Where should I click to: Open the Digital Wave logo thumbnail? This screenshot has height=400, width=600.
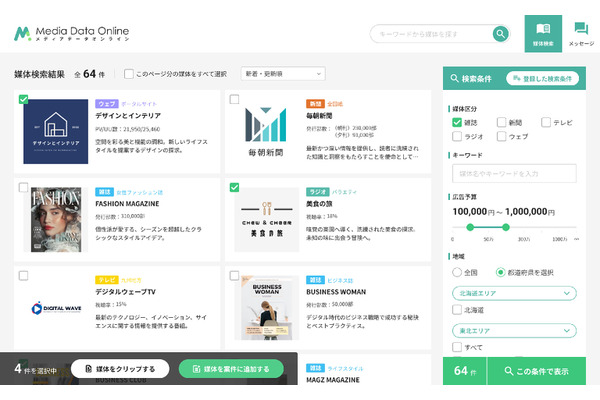pos(56,308)
